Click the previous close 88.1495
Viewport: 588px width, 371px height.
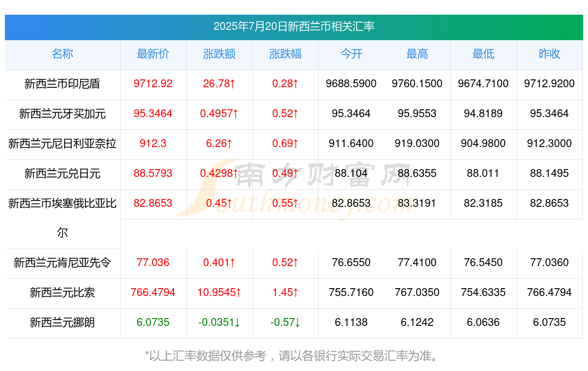point(549,173)
